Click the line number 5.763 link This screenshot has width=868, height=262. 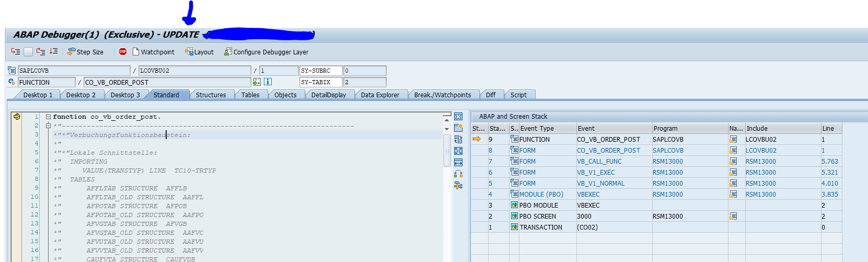pos(830,162)
